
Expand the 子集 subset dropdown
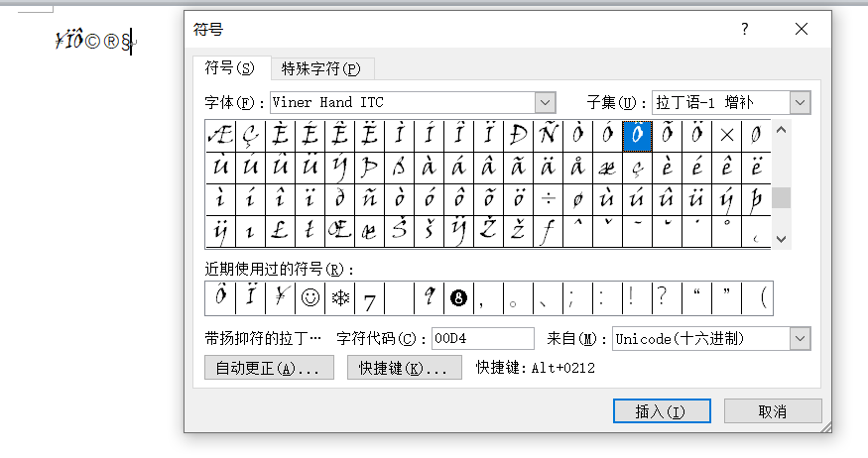(x=801, y=102)
